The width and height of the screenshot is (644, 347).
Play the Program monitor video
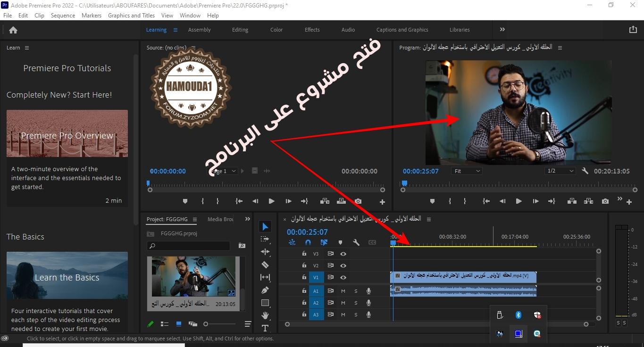pos(519,201)
